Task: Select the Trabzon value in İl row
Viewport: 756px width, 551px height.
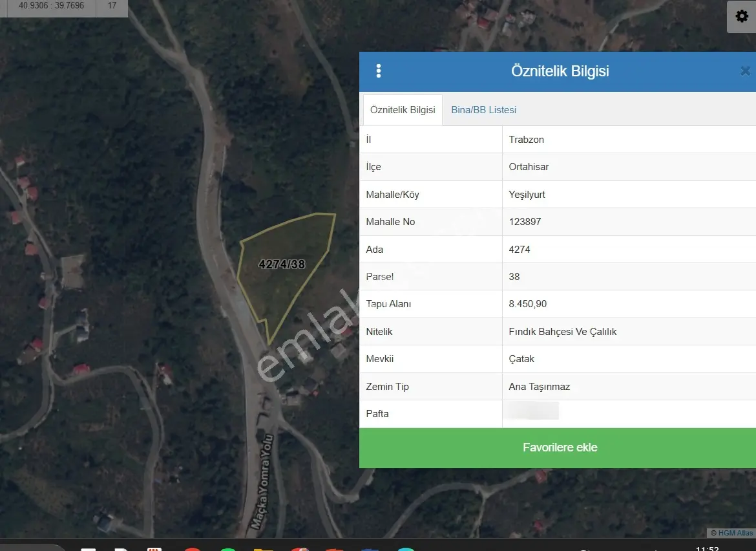Action: click(526, 140)
